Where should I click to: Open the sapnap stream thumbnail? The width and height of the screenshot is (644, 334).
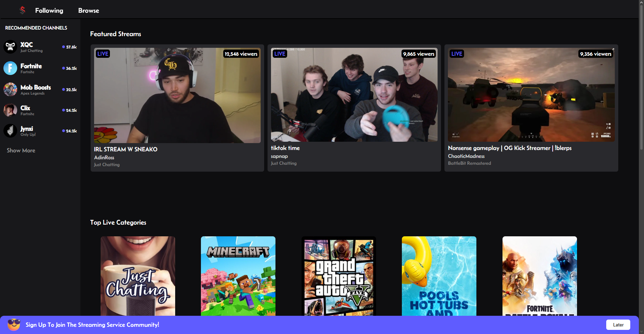(x=354, y=95)
